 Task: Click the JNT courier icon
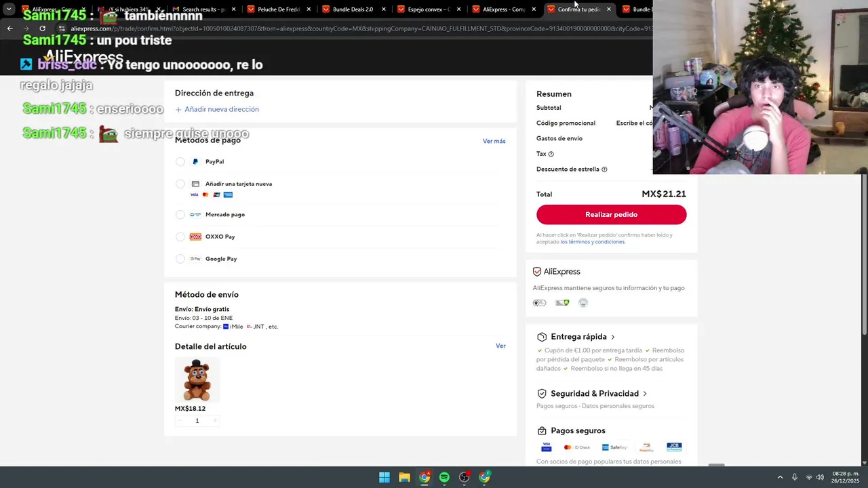click(249, 327)
